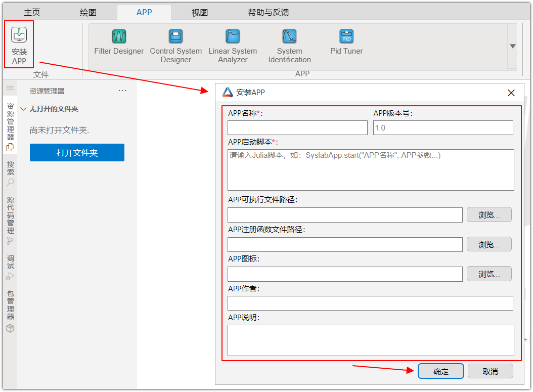Browse for the APP图标 file
533x392 pixels.
point(489,274)
